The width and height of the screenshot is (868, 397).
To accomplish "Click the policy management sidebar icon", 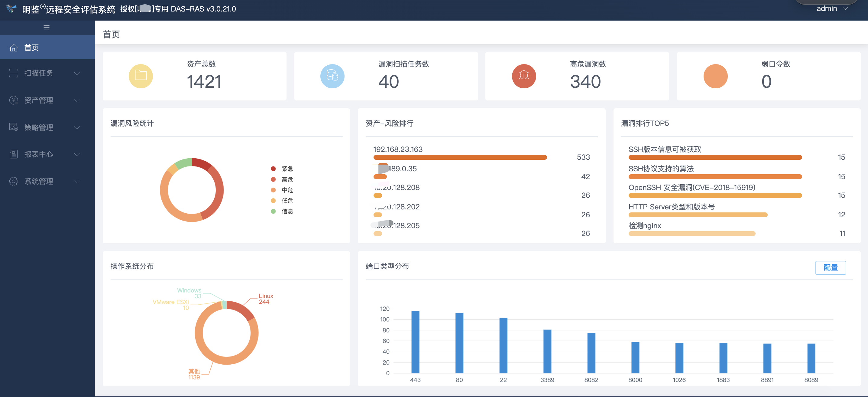I will tap(14, 127).
